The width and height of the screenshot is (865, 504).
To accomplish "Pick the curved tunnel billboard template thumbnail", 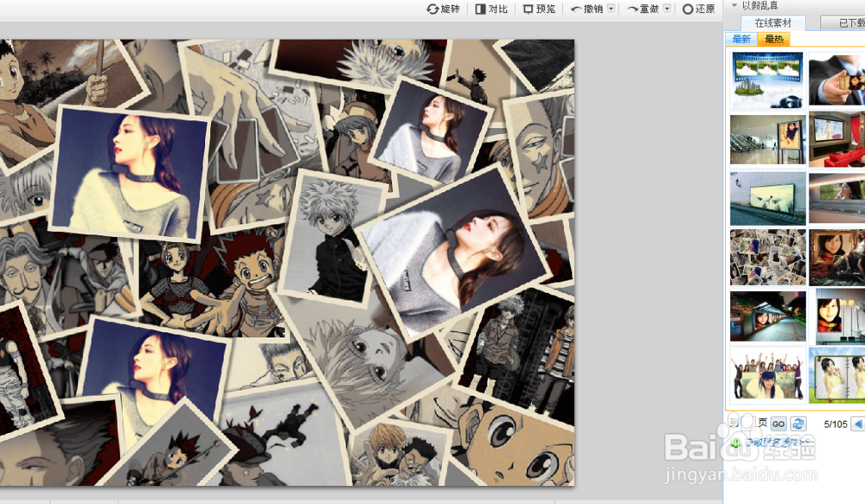I will (x=836, y=199).
